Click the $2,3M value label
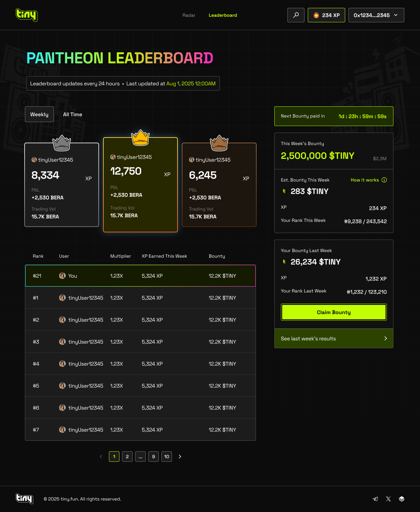This screenshot has height=512, width=420. click(380, 159)
